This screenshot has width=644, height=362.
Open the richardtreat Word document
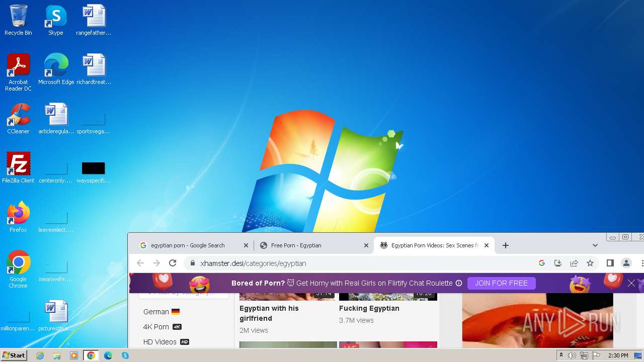pos(94,69)
